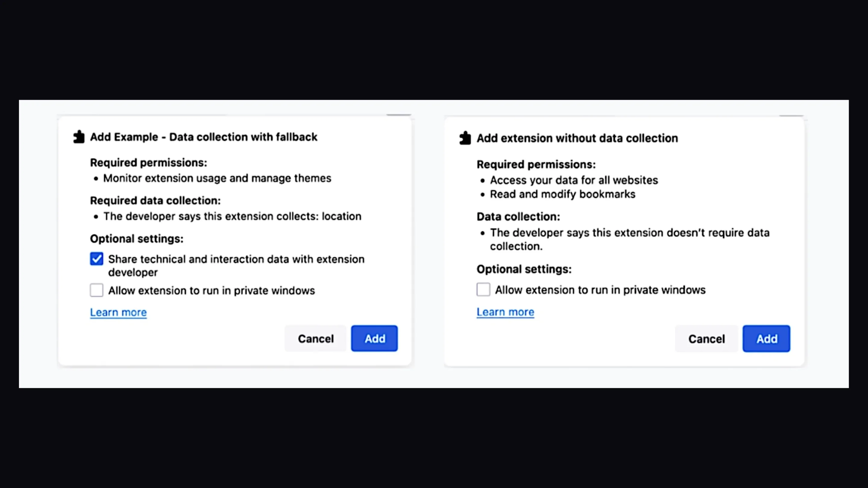
Task: Uncheck the share technical and interaction data checkbox
Action: (x=97, y=259)
